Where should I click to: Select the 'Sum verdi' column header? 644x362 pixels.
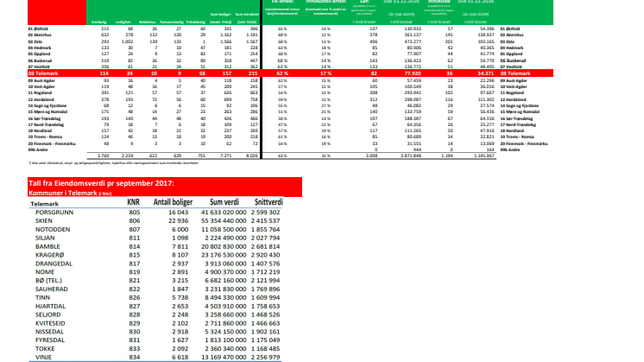(224, 202)
